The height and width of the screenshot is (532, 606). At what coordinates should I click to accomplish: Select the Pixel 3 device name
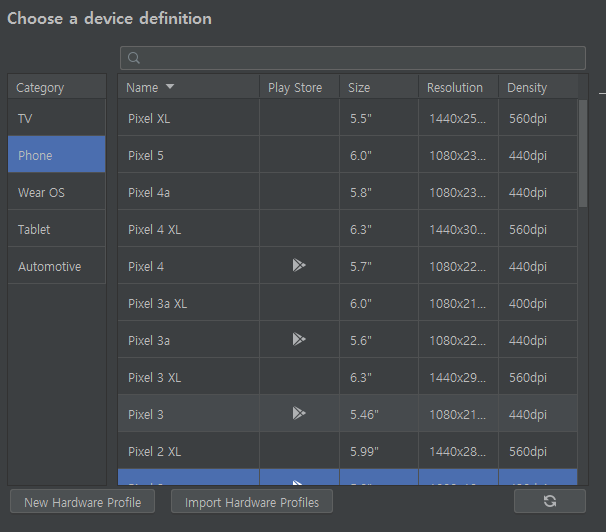[x=146, y=415]
